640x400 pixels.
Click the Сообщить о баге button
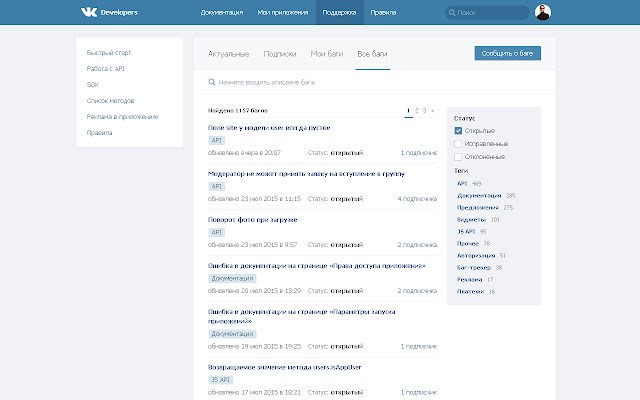507,53
